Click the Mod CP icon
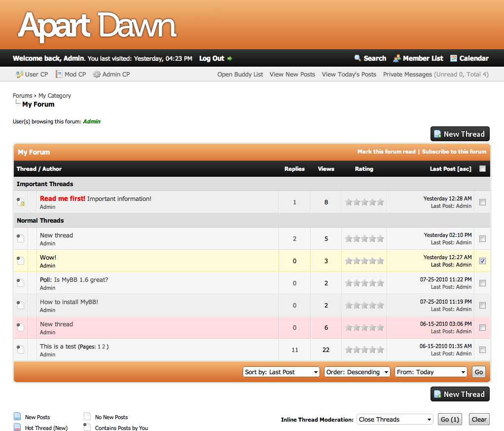This screenshot has width=504, height=431. 59,75
